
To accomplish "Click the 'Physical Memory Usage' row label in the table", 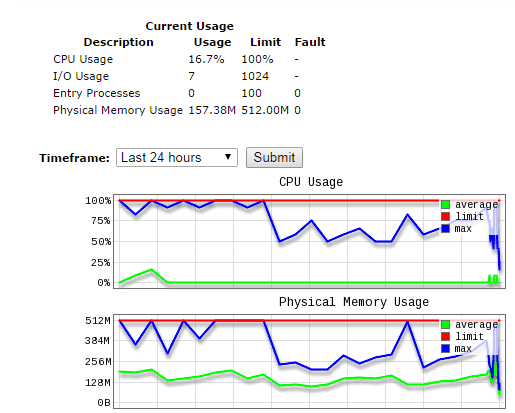I will (x=118, y=110).
